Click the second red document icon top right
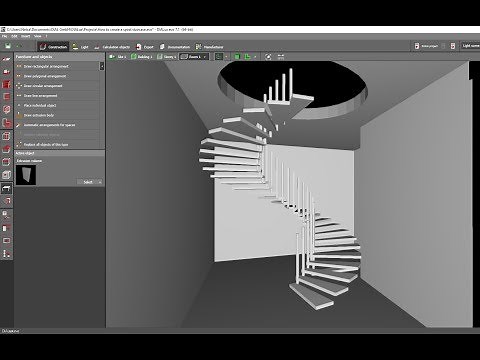This screenshot has height=360, width=480. coord(453,46)
